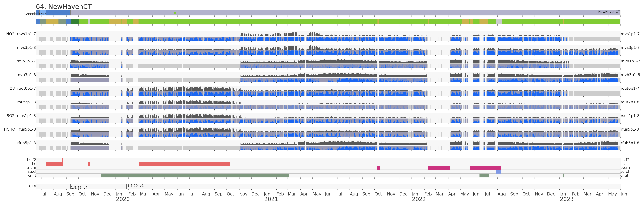Click the left rsus1p1-8 SO2 row label

coord(26,116)
